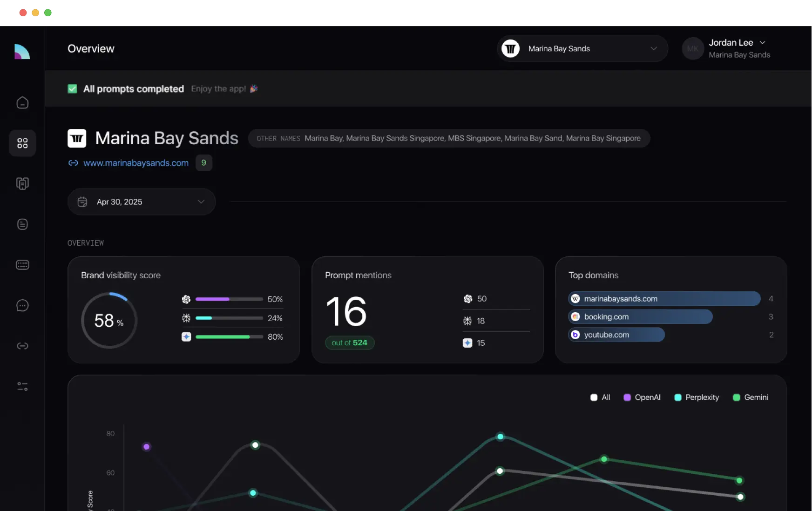The width and height of the screenshot is (812, 511).
Task: Select youtube.com domain bar
Action: (x=616, y=335)
